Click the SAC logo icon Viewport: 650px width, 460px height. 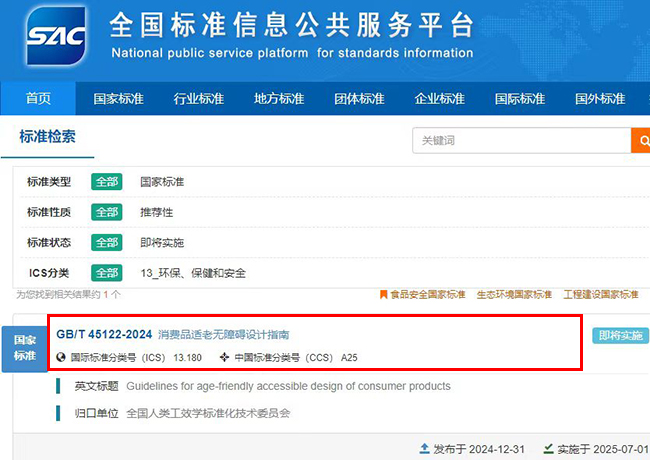pyautogui.click(x=57, y=36)
